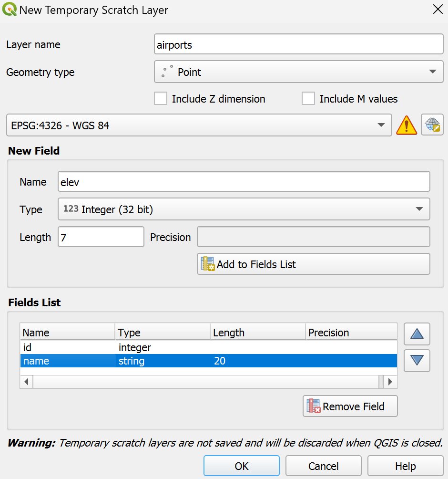Image resolution: width=448 pixels, height=479 pixels.
Task: Select the id field row
Action: point(67,347)
